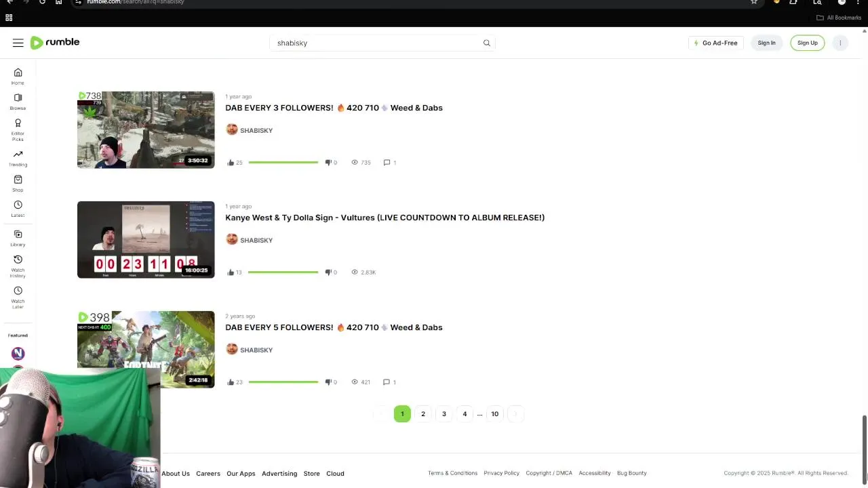Open Library in the sidebar

(18, 238)
